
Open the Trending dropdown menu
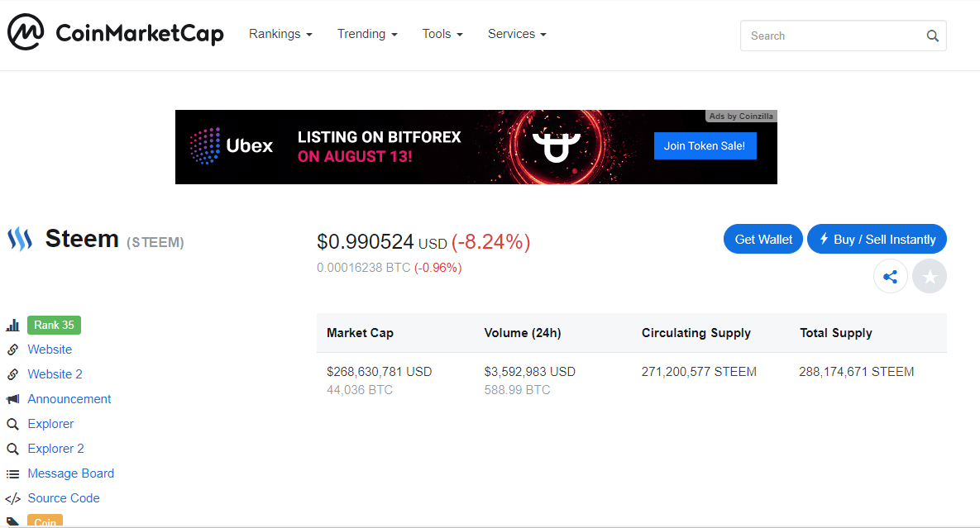[x=367, y=34]
